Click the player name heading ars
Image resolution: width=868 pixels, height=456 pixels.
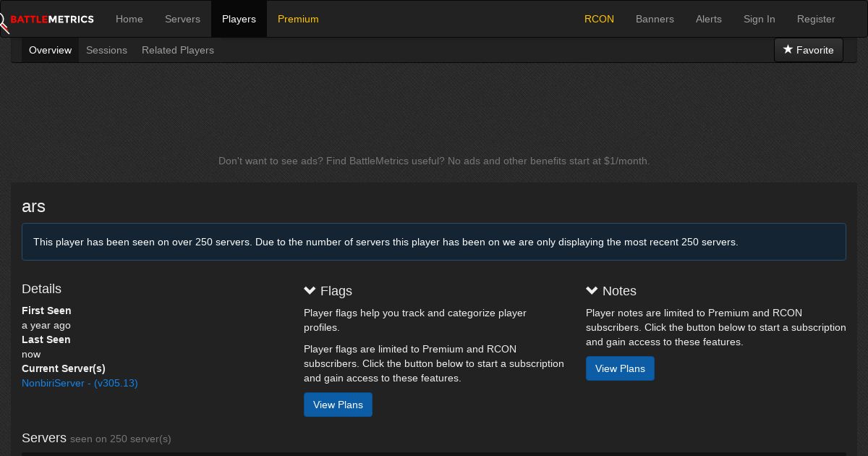34,206
